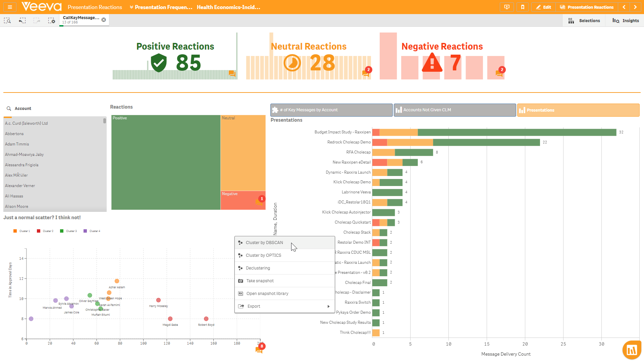This screenshot has height=362, width=644.
Task: Click the New Raxxipen eDetail label
Action: (352, 162)
